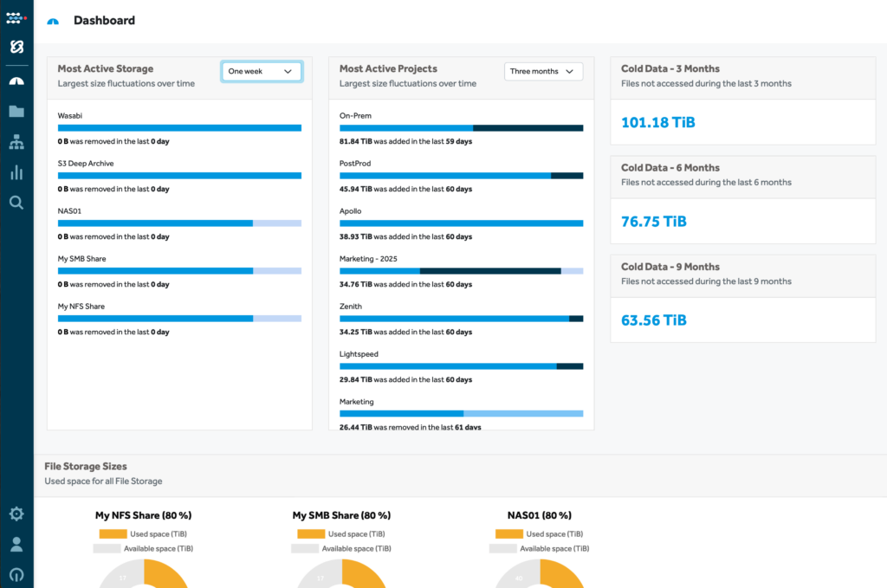
Task: Click the Apollo project bar
Action: [461, 223]
